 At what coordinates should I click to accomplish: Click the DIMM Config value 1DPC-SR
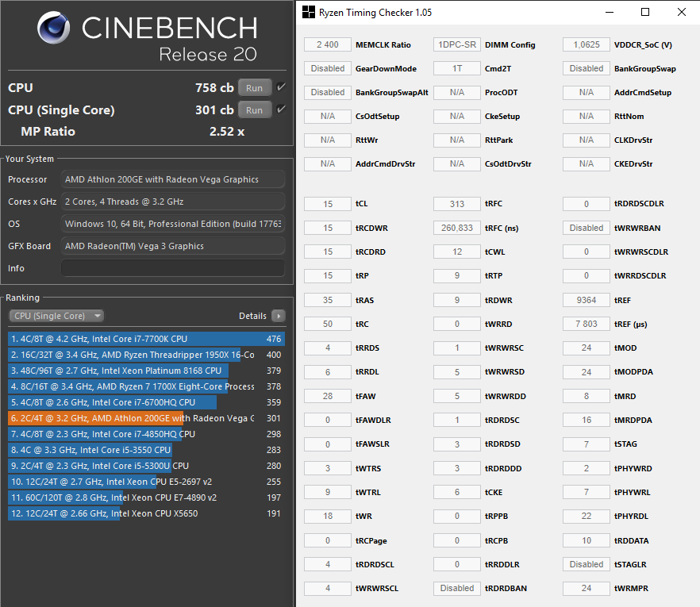[457, 44]
